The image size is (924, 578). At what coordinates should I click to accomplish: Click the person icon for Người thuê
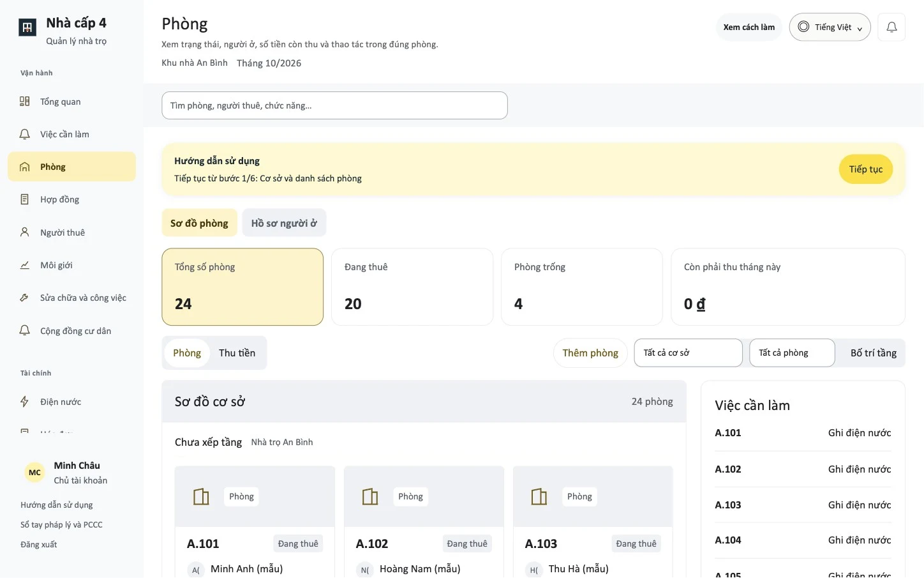click(25, 232)
